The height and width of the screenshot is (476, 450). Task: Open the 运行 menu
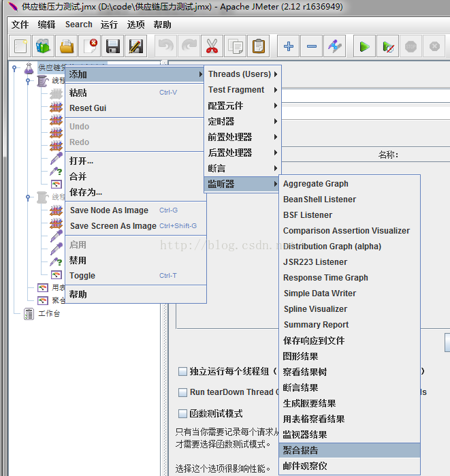(109, 25)
